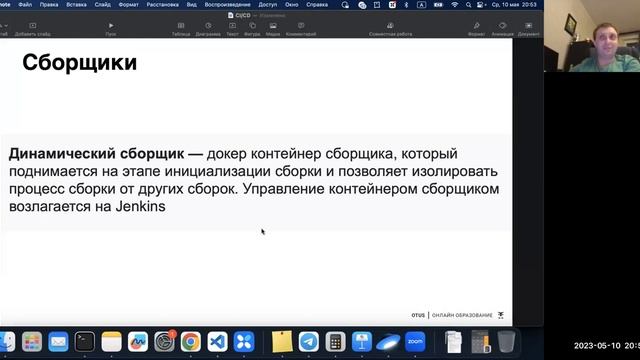Click the date and time in the menu bar
The width and height of the screenshot is (640, 360).
pyautogui.click(x=514, y=5)
